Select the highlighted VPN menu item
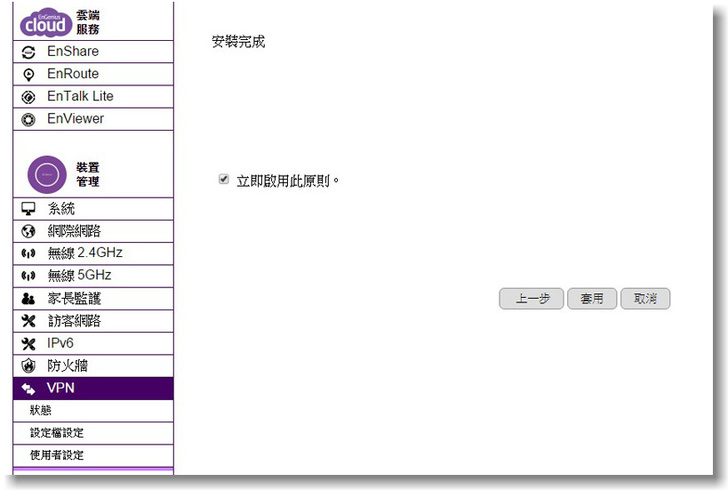The image size is (728, 490). click(x=93, y=388)
